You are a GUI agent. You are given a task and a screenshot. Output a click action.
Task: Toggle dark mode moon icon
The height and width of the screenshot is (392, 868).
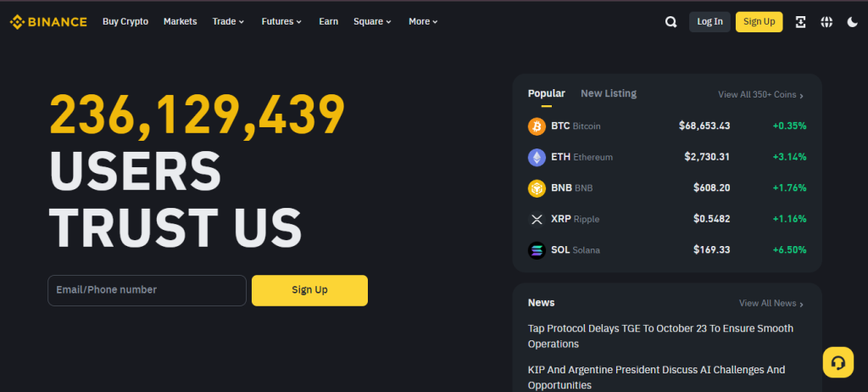(x=853, y=22)
